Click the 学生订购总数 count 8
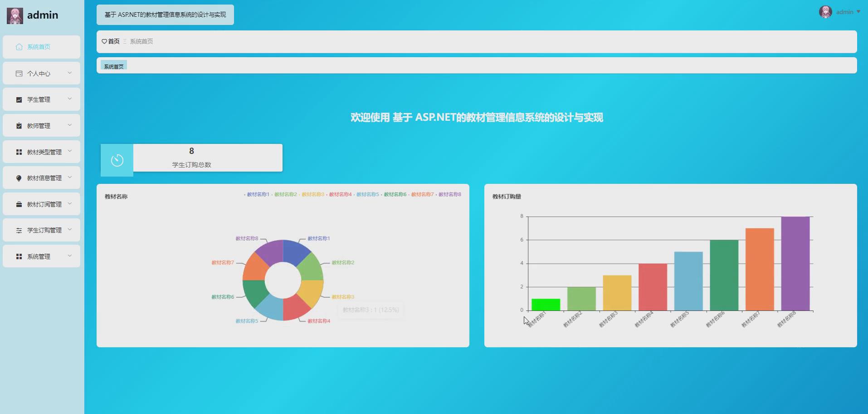Image resolution: width=868 pixels, height=414 pixels. tap(191, 151)
